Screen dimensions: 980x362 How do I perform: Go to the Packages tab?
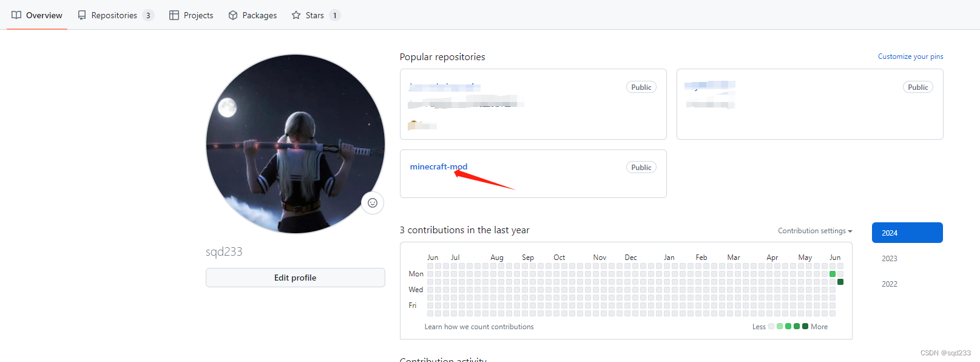coord(252,15)
